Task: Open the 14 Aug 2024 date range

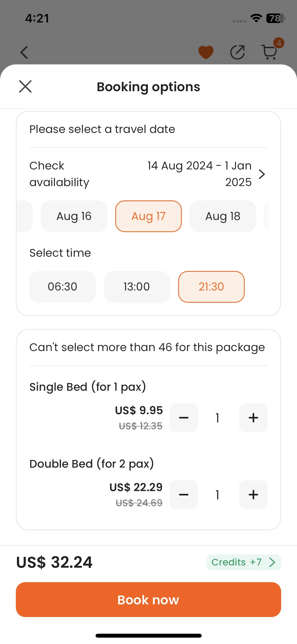Action: pyautogui.click(x=200, y=174)
